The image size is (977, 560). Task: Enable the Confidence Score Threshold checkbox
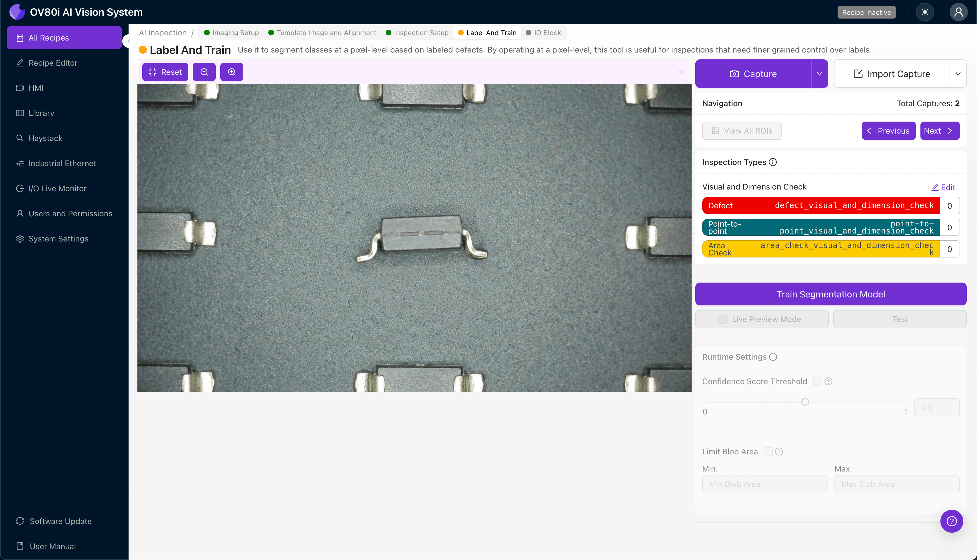(817, 381)
